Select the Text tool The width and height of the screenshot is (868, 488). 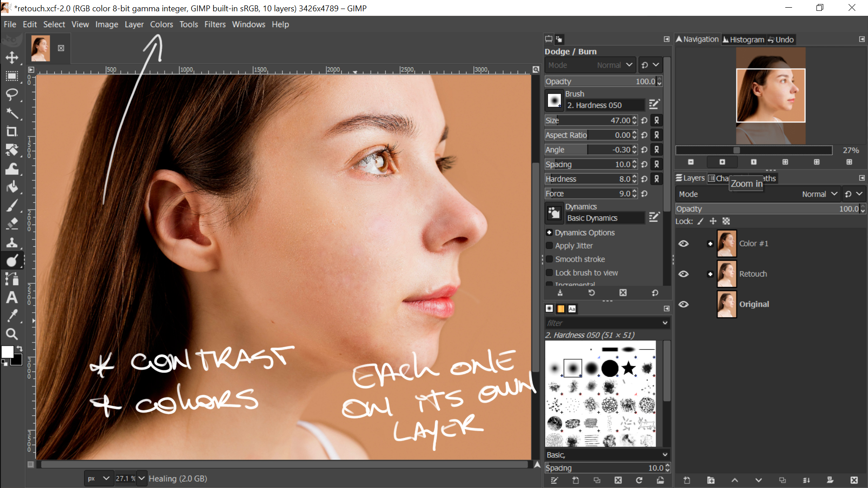12,297
